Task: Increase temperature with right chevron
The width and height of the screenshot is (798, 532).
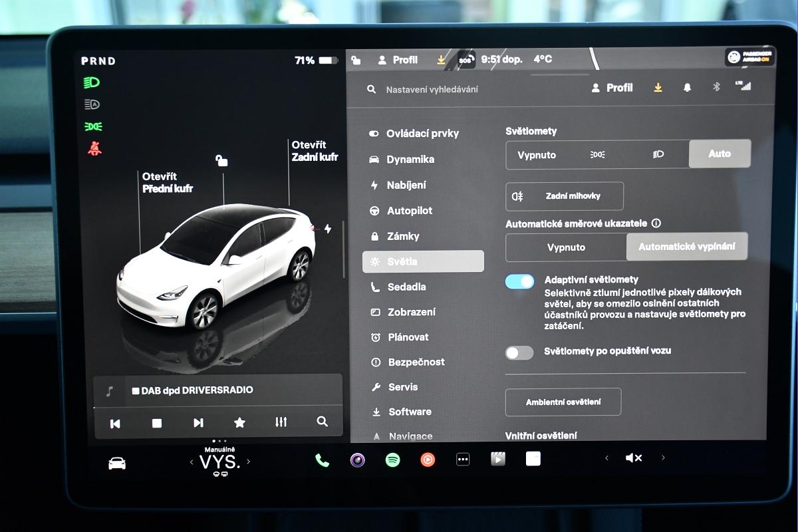Action: click(x=249, y=462)
